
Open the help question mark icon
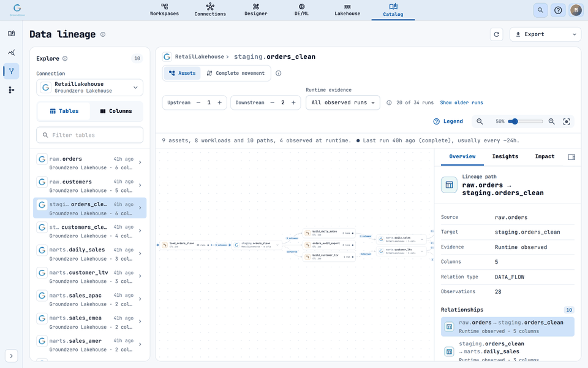(558, 10)
